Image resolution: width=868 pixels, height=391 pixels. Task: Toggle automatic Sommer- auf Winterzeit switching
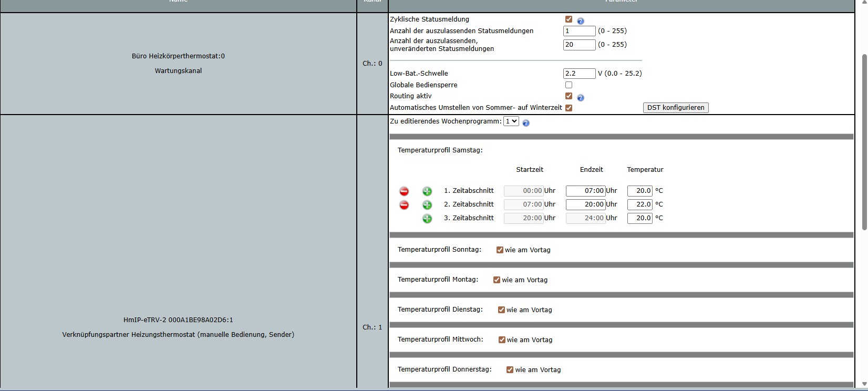(x=569, y=108)
